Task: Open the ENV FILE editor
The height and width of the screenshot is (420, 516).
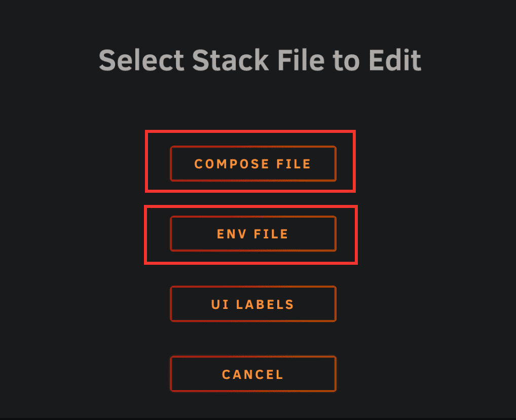Action: coord(253,234)
